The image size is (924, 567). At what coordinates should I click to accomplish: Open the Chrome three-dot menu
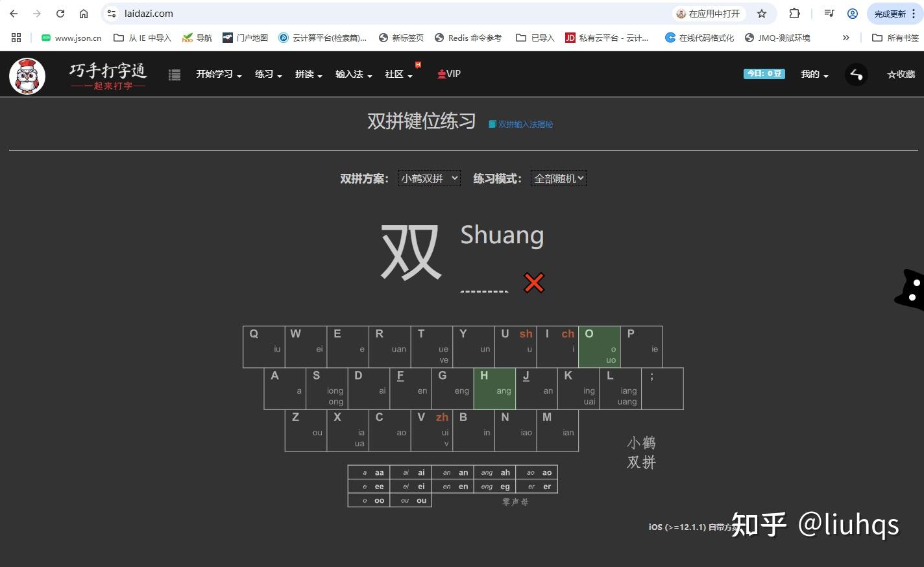[914, 14]
